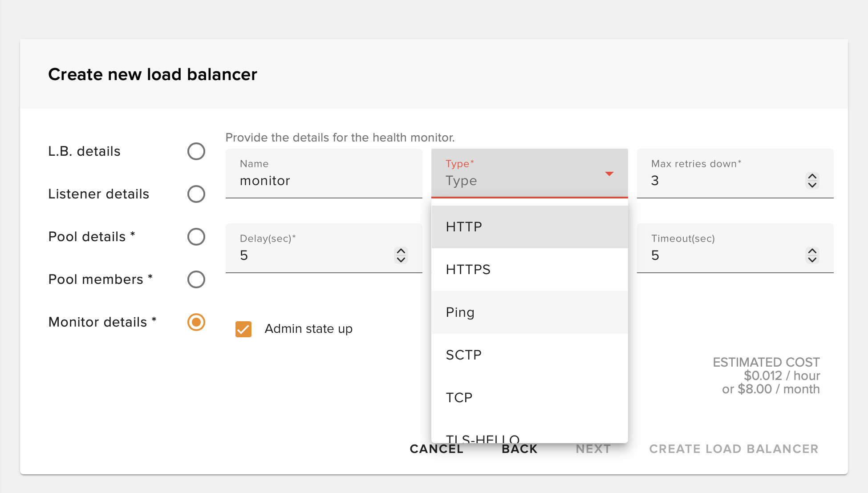
Task: Edit the monitor Name field
Action: click(324, 181)
